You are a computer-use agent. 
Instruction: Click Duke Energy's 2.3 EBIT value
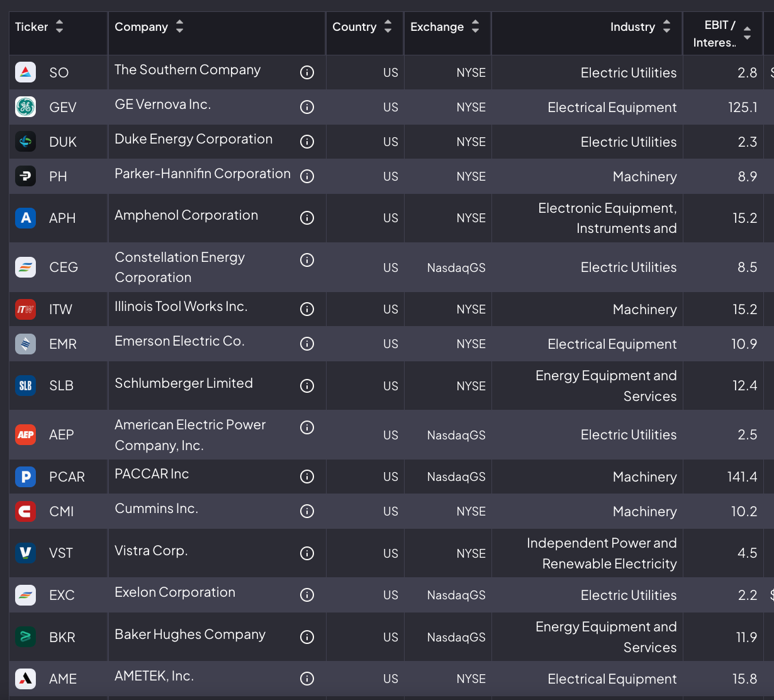[x=748, y=142]
